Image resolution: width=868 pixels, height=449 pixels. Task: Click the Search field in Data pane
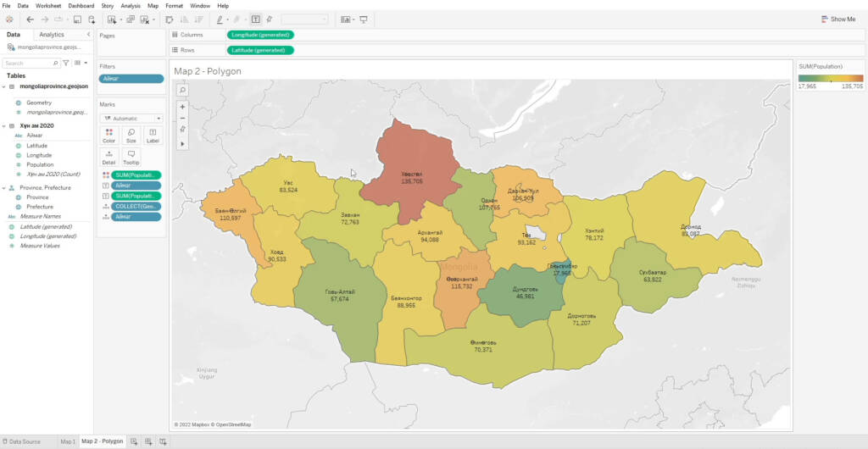pos(27,63)
